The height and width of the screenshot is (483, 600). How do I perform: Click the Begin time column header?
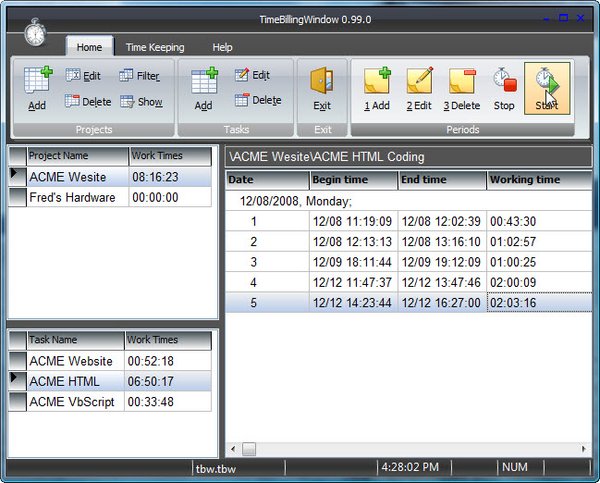[353, 180]
